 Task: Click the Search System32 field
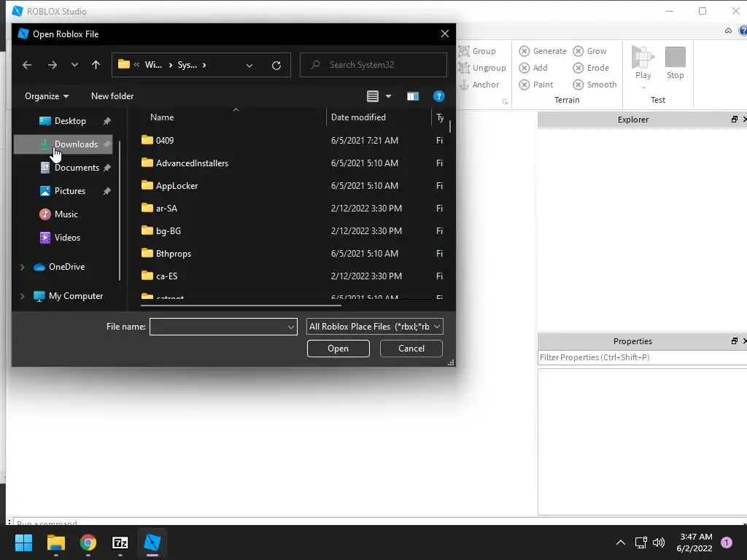373,65
